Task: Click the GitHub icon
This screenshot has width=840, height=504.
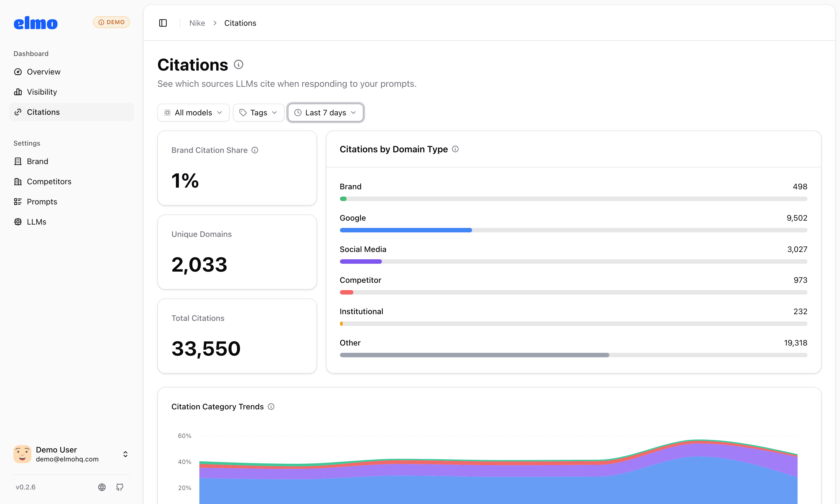Action: point(120,487)
